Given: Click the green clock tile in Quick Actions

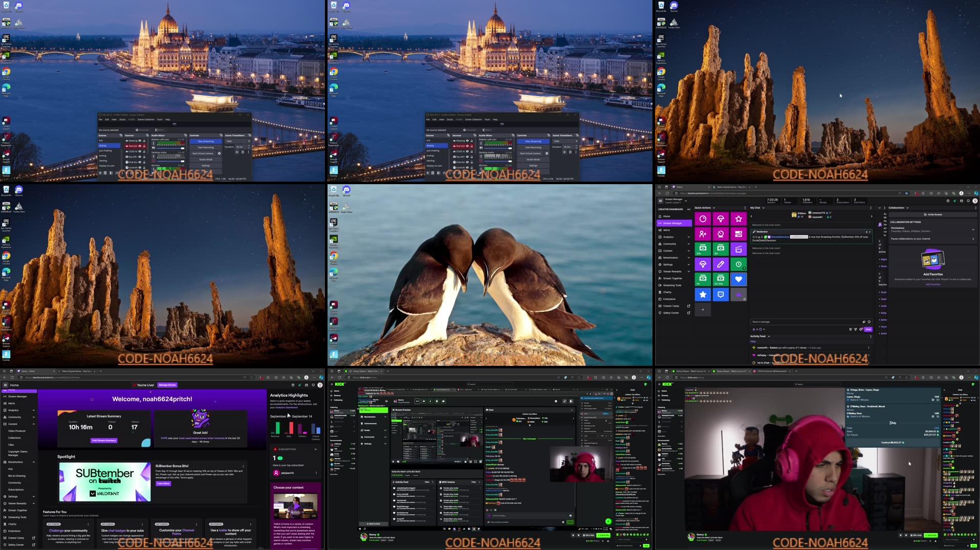Looking at the screenshot, I should (738, 265).
